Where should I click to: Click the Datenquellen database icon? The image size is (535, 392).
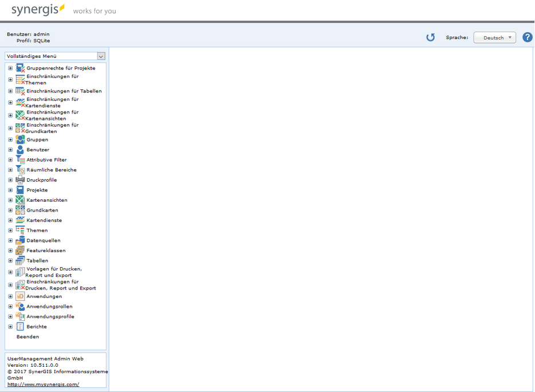tap(20, 241)
